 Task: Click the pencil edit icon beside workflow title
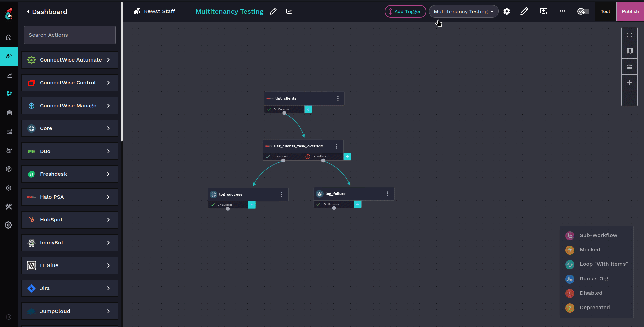(x=273, y=11)
